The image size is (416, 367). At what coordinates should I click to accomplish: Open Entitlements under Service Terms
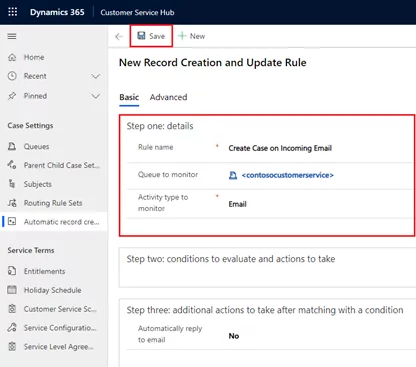pos(44,271)
